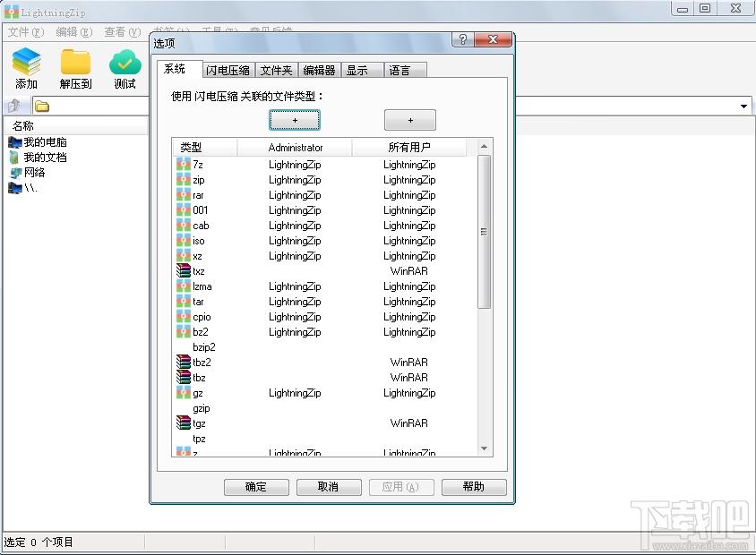Click the 解压到 (Extract to) folder icon
Image resolution: width=756 pixels, height=555 pixels.
point(76,62)
